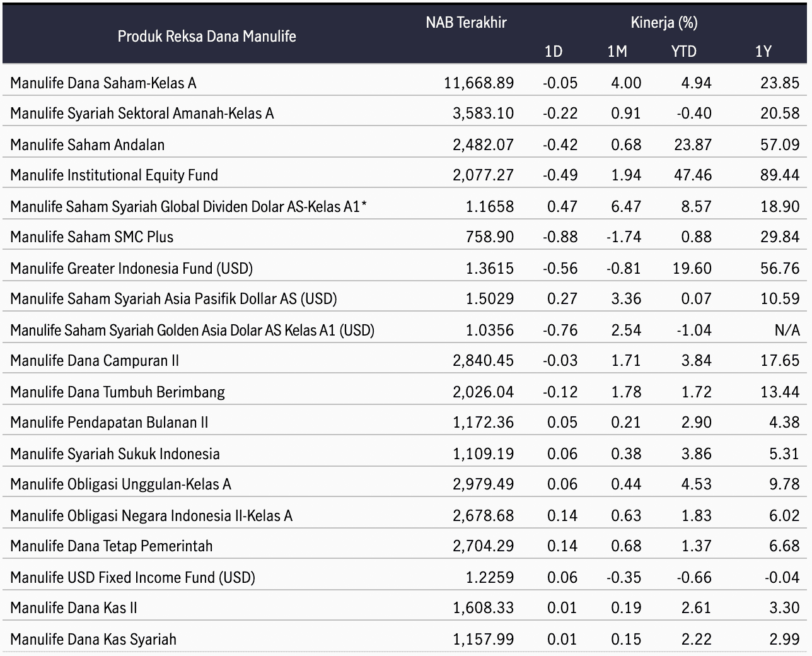Click the NAB value 2,840.45
Viewport: 812px width, 656px height.
coord(484,360)
